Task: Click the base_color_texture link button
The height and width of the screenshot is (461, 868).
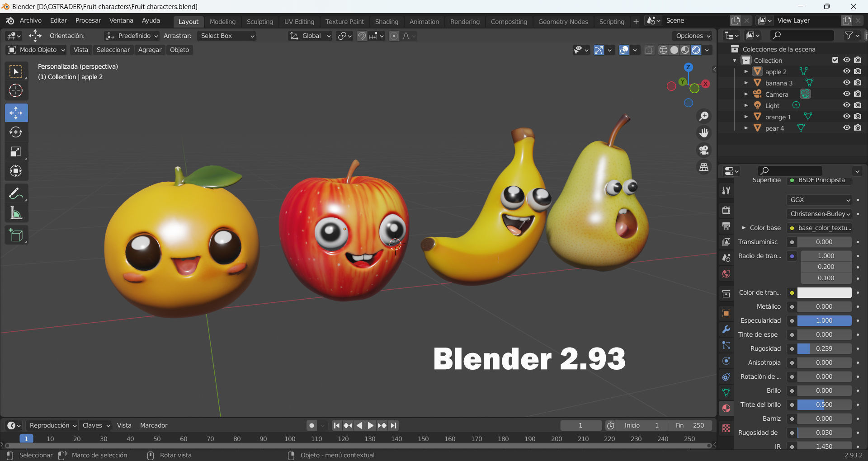Action: click(824, 228)
